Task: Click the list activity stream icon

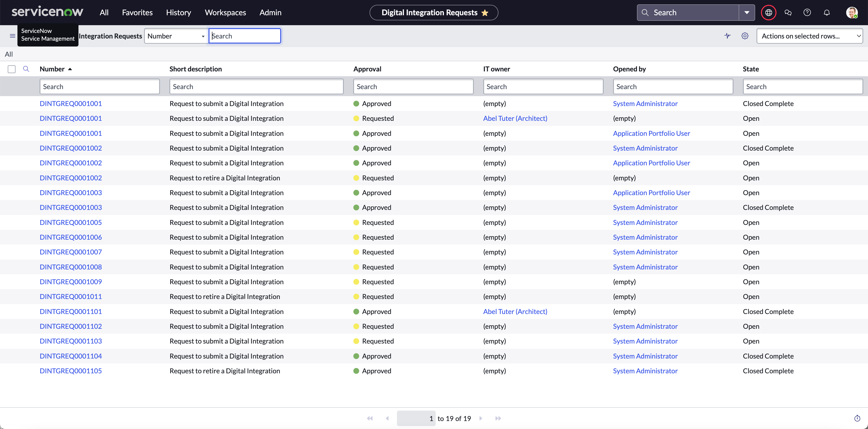Action: (x=728, y=36)
